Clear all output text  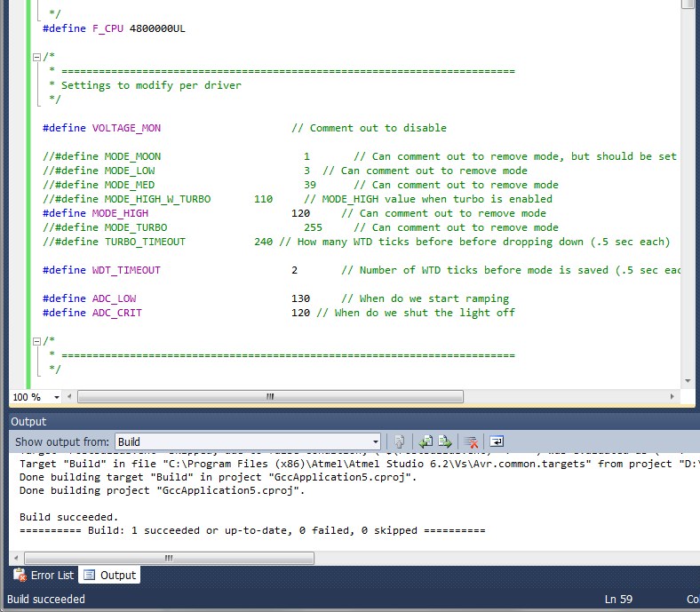471,442
